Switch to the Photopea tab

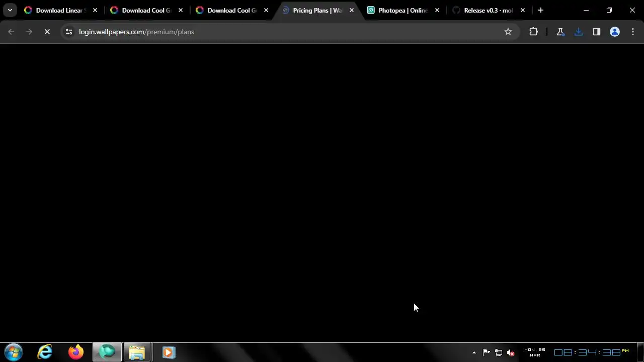point(403,10)
